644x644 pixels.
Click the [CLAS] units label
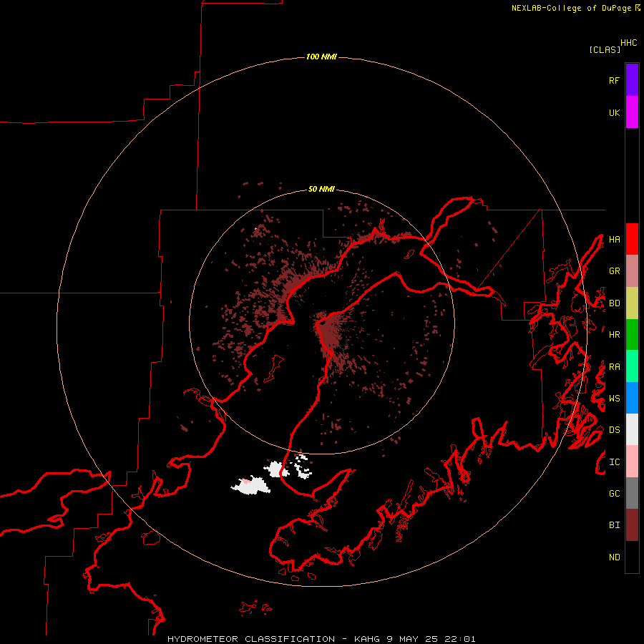tap(605, 49)
